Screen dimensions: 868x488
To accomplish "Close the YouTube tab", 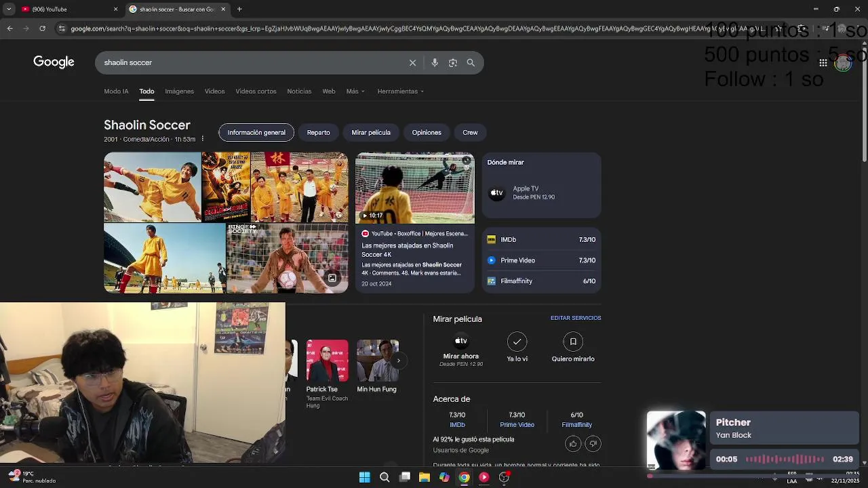I will click(115, 9).
